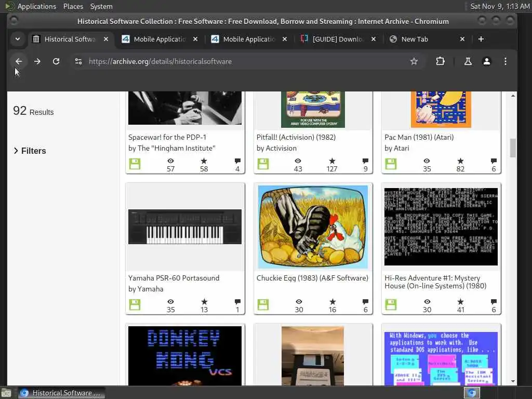The width and height of the screenshot is (532, 399).
Task: Expand the Filters section
Action: coord(30,151)
